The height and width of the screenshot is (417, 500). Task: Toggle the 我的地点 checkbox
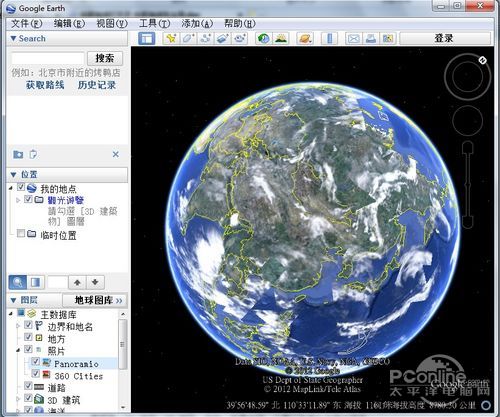[x=21, y=187]
